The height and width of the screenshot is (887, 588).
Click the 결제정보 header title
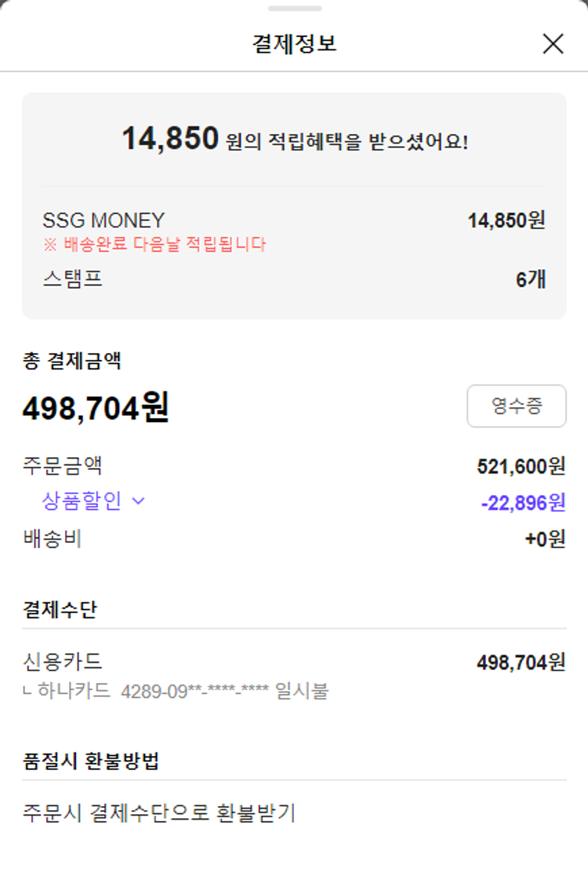coord(294,44)
